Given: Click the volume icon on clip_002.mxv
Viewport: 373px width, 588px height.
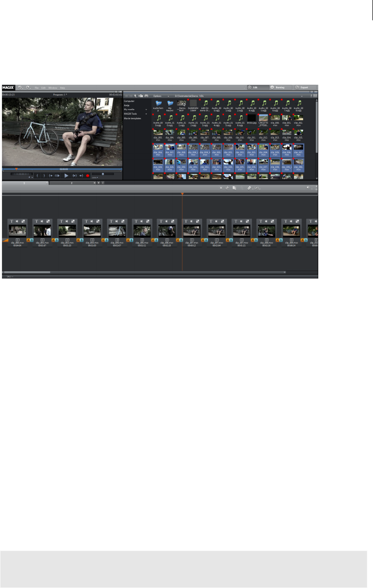Looking at the screenshot, I should click(67, 221).
